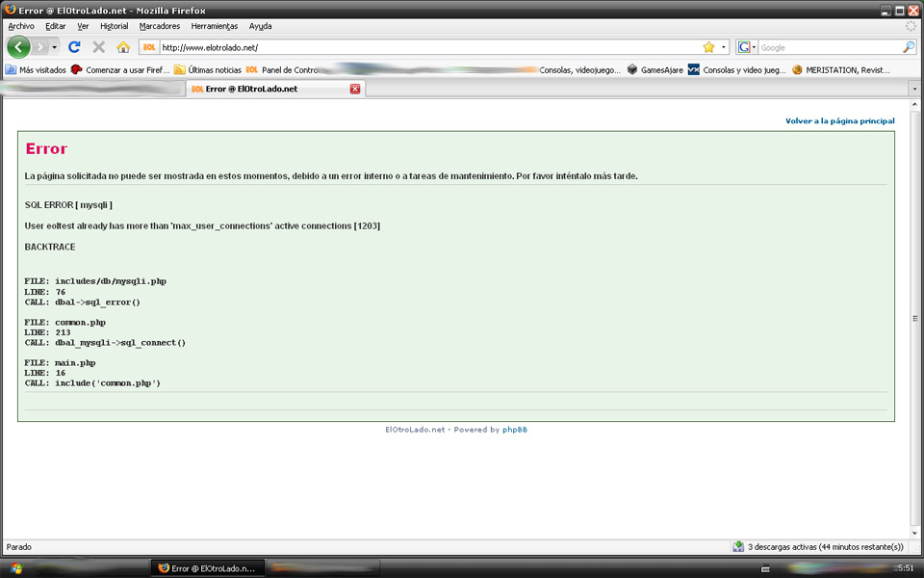Viewport: 924px width, 578px height.
Task: Bookmark this page with the star icon
Action: 708,47
